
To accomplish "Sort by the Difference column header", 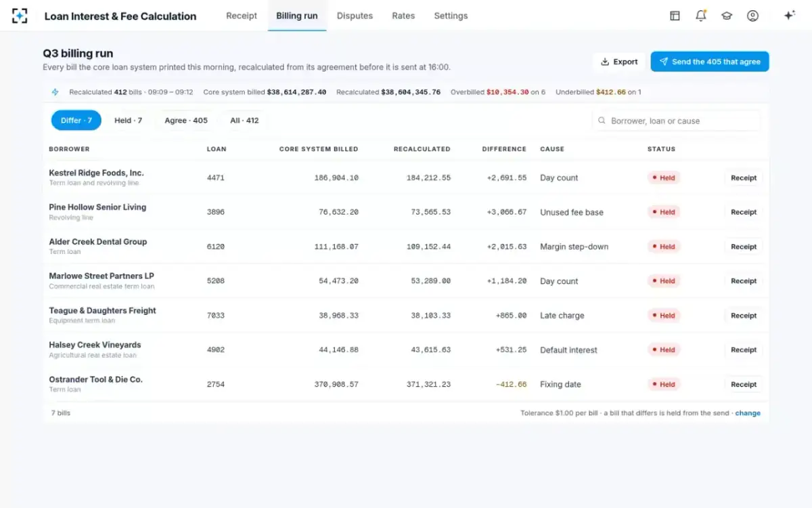I will click(504, 149).
